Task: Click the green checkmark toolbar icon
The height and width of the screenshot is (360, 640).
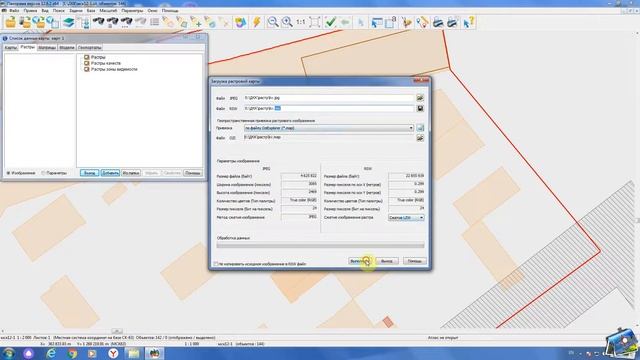Action: coord(330,22)
